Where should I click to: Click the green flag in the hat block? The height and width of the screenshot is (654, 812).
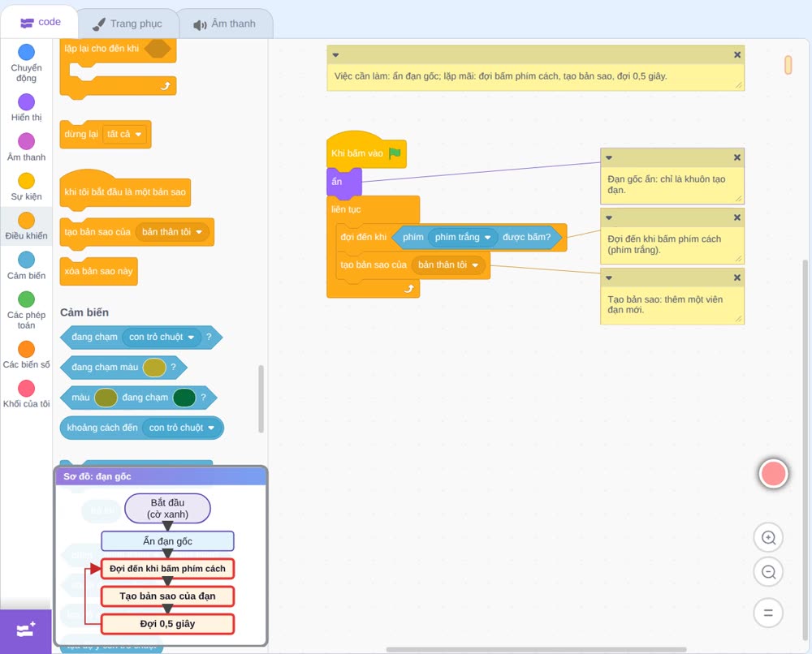[395, 153]
